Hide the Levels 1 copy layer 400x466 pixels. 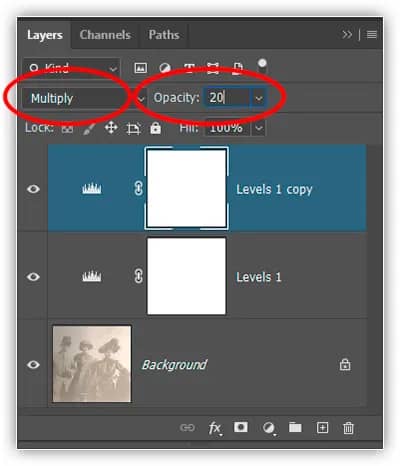[x=33, y=189]
